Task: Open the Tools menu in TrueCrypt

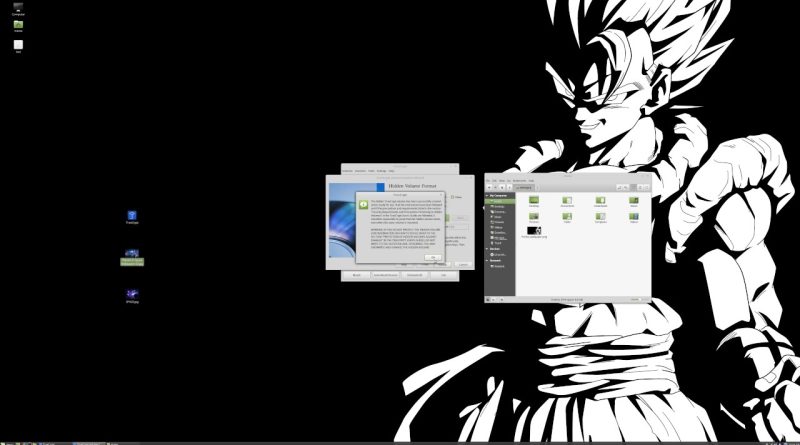Action: [x=371, y=171]
